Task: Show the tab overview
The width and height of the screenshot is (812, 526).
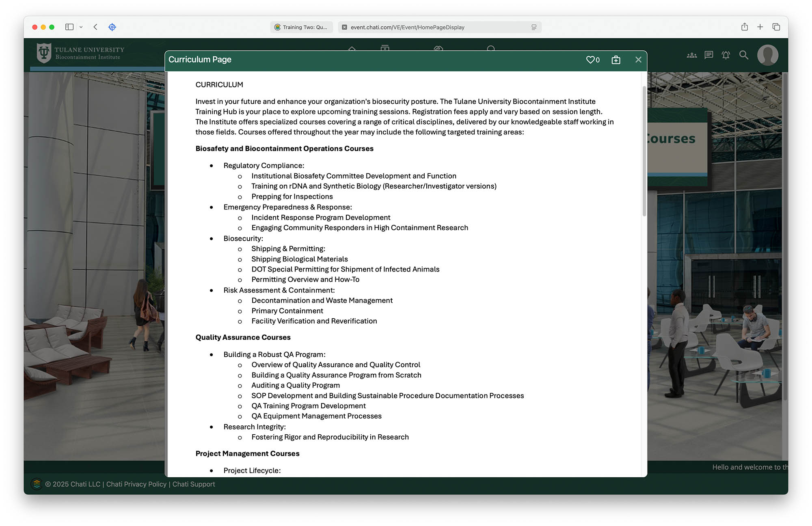Action: [776, 27]
